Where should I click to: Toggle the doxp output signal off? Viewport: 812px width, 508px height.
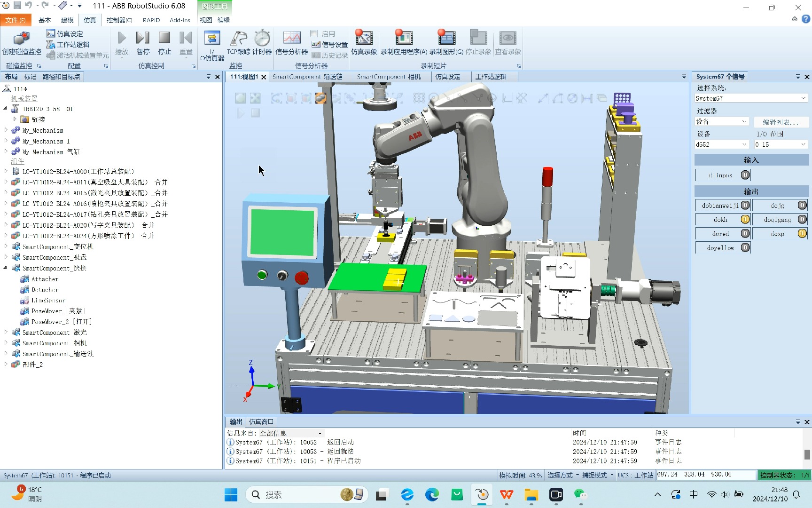pos(802,233)
